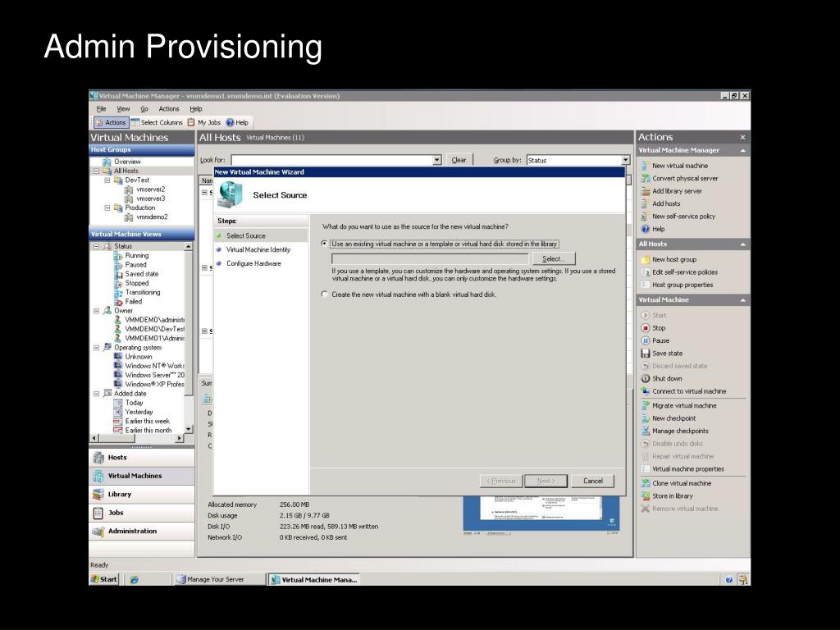Click the Store in library icon
Image resolution: width=840 pixels, height=630 pixels.
646,496
